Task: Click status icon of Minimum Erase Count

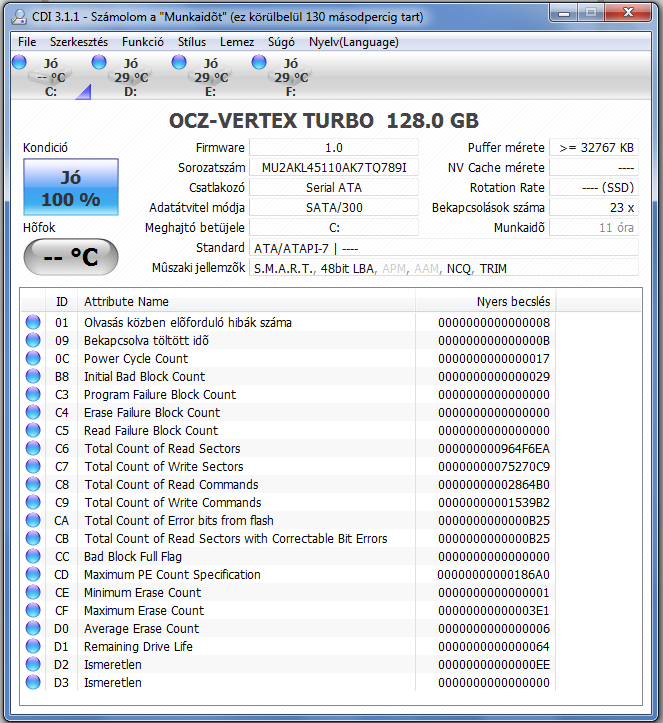Action: pyautogui.click(x=33, y=592)
